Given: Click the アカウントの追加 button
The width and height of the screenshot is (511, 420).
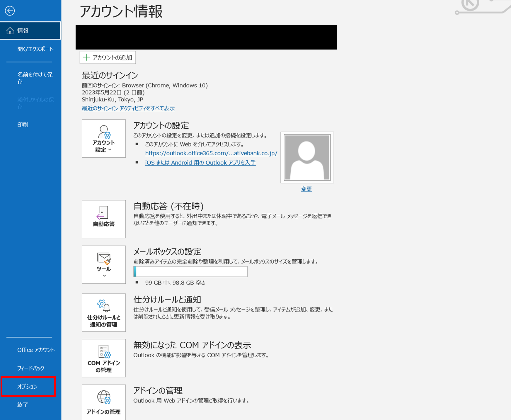Looking at the screenshot, I should (108, 57).
